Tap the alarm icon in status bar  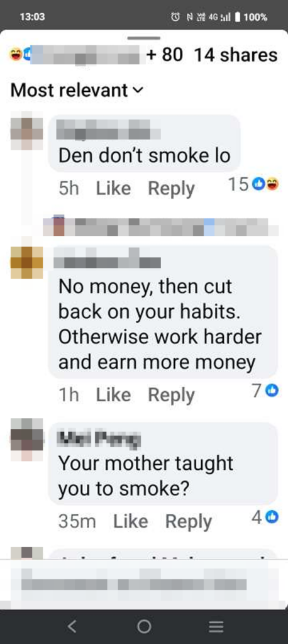click(175, 17)
